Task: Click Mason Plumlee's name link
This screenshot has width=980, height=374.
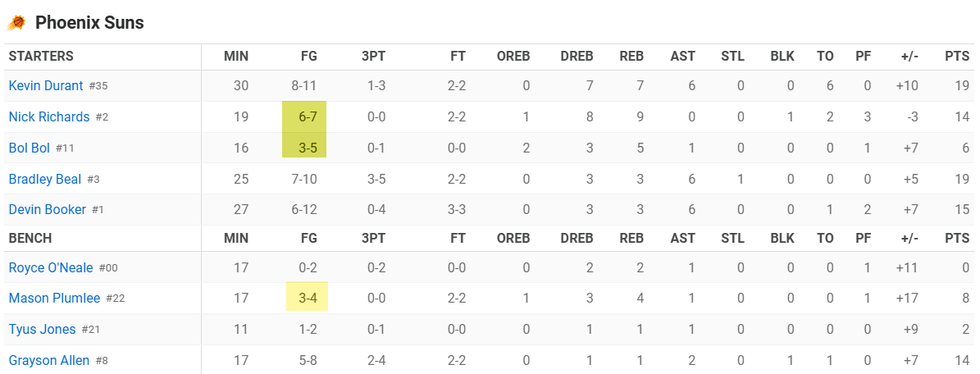Action: point(54,299)
